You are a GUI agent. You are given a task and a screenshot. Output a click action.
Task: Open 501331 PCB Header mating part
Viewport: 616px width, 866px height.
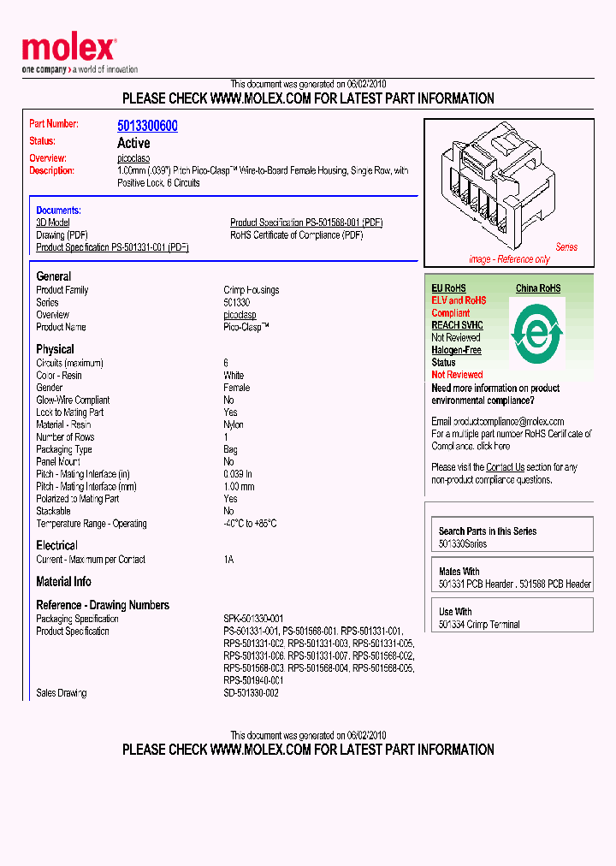(477, 584)
